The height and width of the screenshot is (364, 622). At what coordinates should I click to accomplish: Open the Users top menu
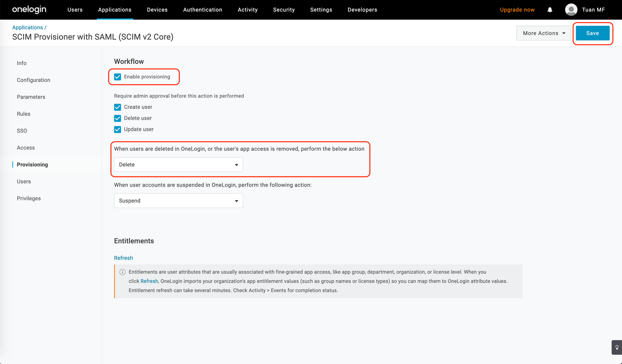[x=75, y=10]
